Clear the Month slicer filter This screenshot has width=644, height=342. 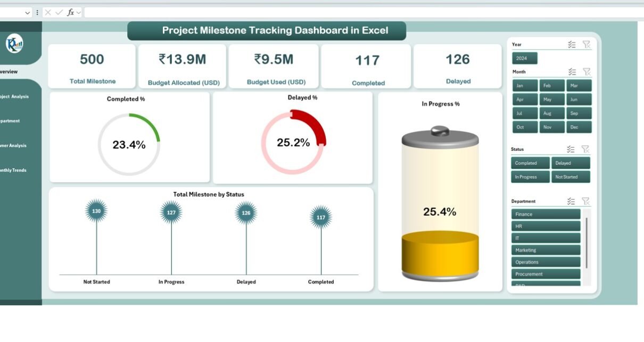point(587,71)
